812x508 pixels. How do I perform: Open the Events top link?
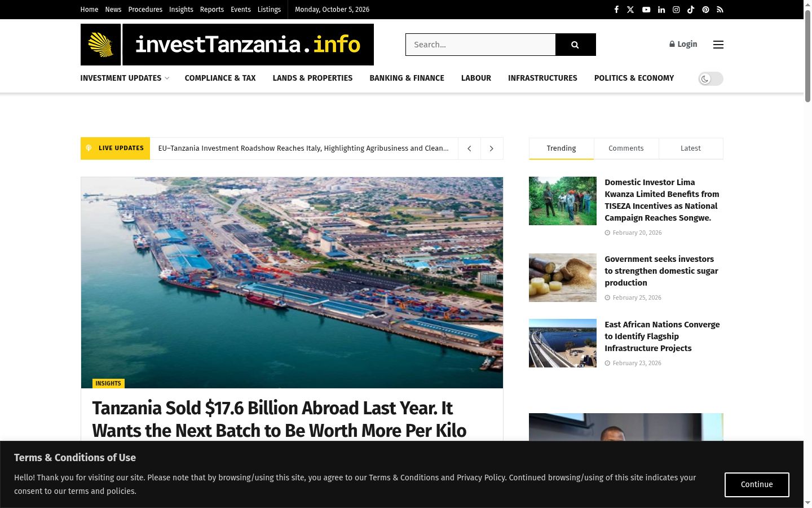click(x=241, y=10)
